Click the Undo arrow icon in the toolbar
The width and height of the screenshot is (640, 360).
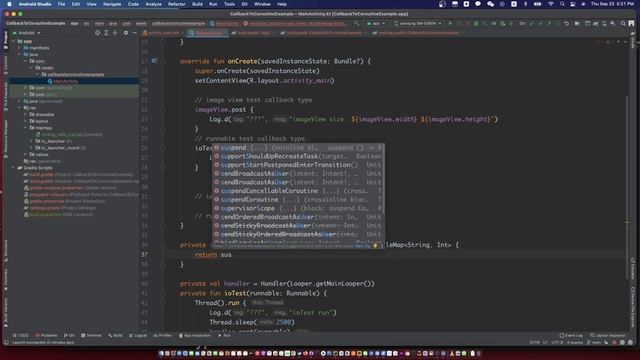(567, 23)
